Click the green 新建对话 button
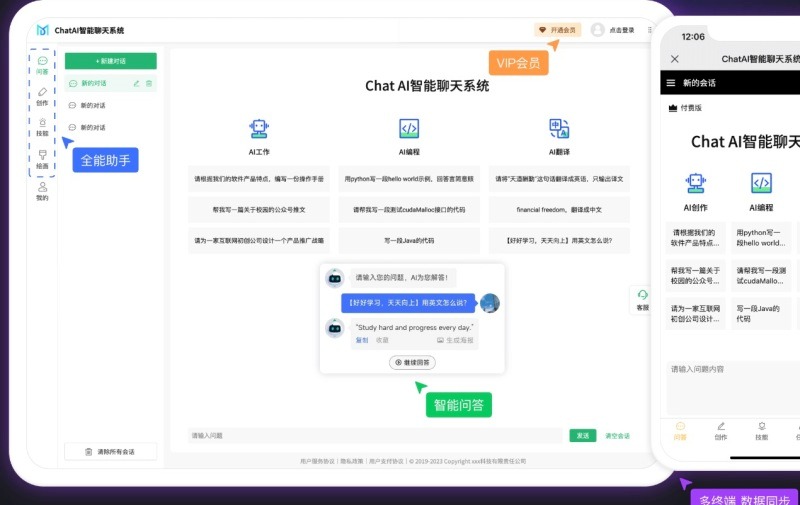This screenshot has height=505, width=800. tap(110, 61)
